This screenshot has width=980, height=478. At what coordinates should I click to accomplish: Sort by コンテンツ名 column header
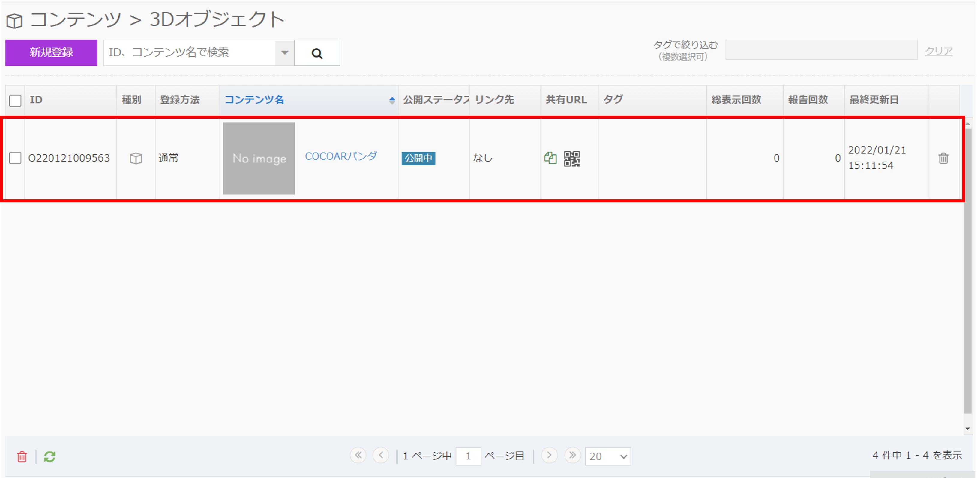tap(309, 100)
